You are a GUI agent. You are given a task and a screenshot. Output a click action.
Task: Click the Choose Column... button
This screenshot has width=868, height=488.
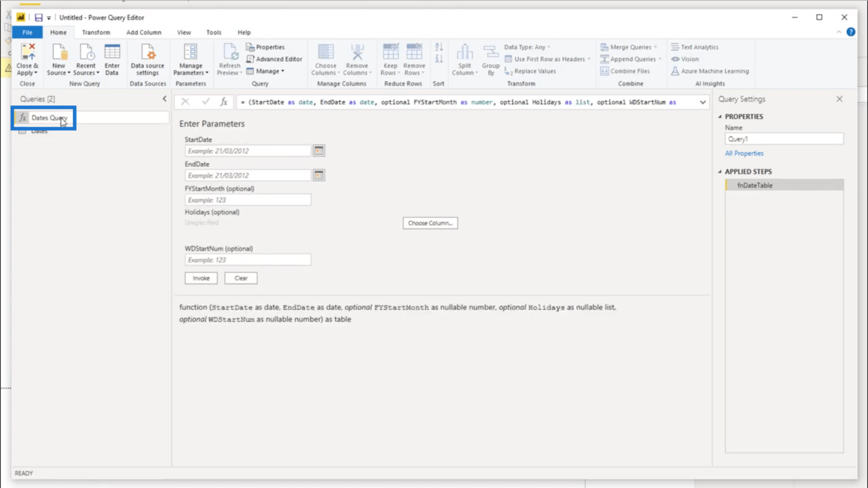[x=430, y=223]
